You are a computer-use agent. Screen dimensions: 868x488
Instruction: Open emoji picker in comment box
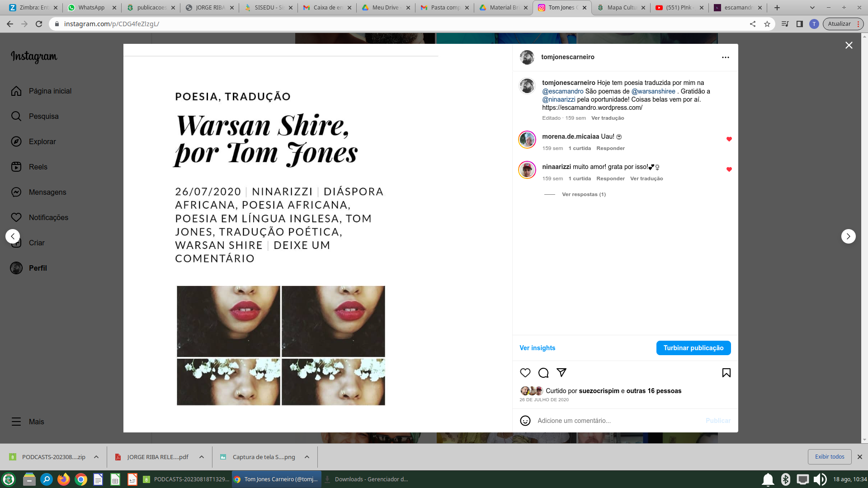click(525, 421)
